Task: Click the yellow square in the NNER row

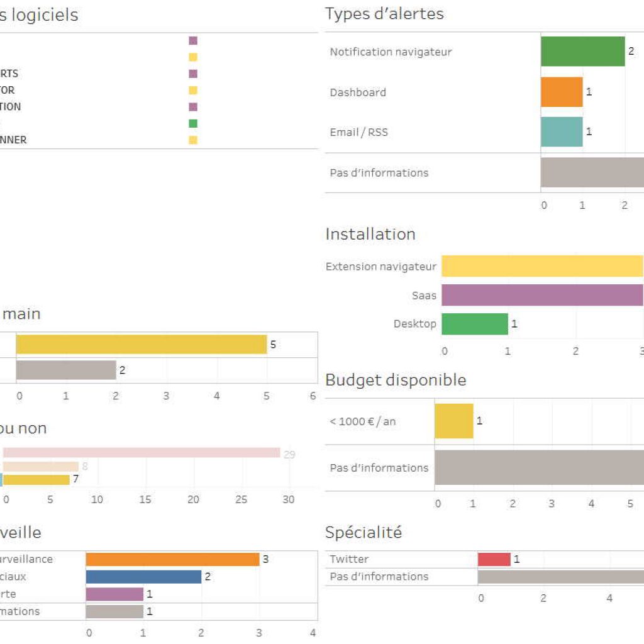Action: tap(193, 140)
